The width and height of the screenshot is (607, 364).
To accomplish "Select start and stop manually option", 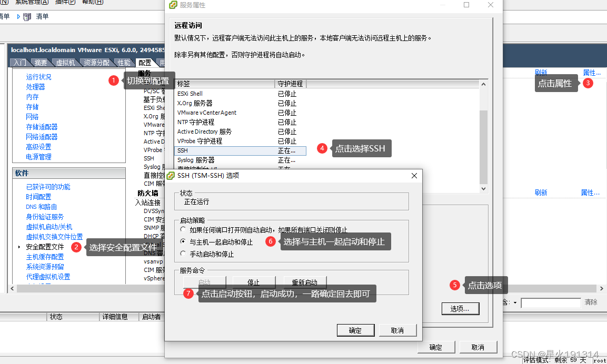I will click(183, 254).
